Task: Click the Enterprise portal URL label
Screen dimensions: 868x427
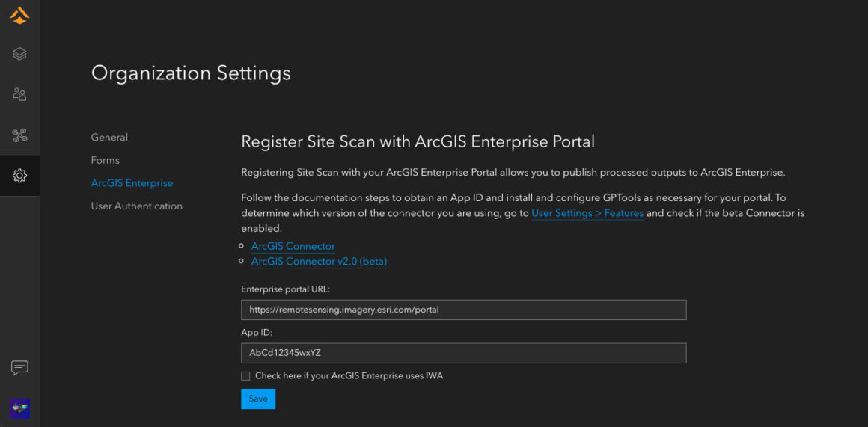Action: [x=286, y=289]
